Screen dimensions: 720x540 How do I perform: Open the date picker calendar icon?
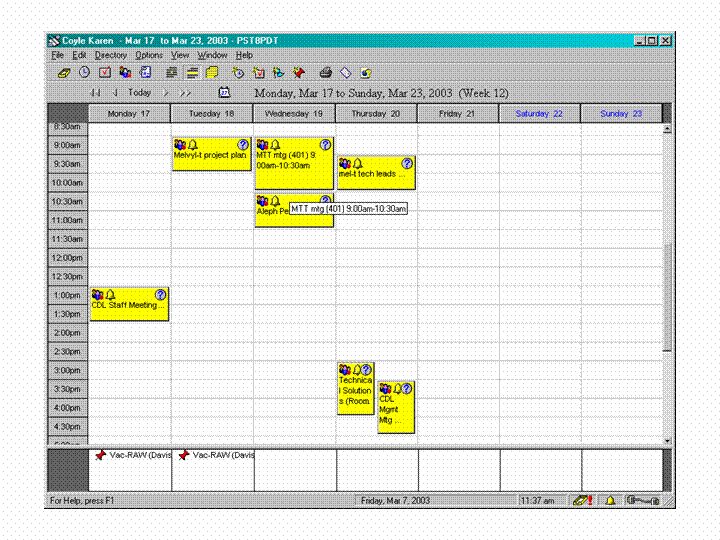click(225, 93)
